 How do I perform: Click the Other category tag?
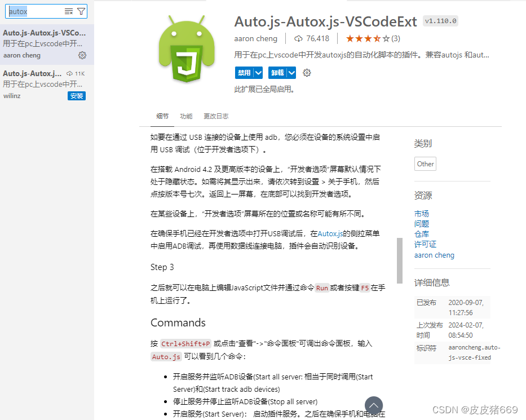click(425, 164)
